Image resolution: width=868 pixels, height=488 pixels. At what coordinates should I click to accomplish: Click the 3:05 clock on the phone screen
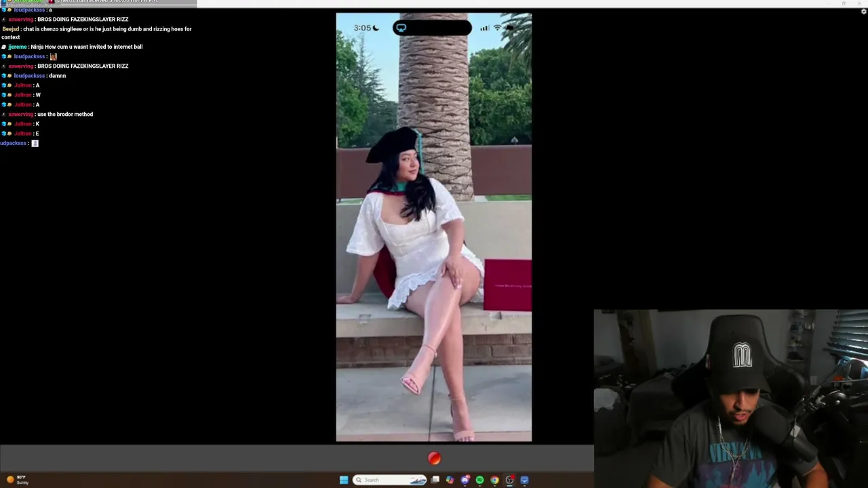(363, 28)
